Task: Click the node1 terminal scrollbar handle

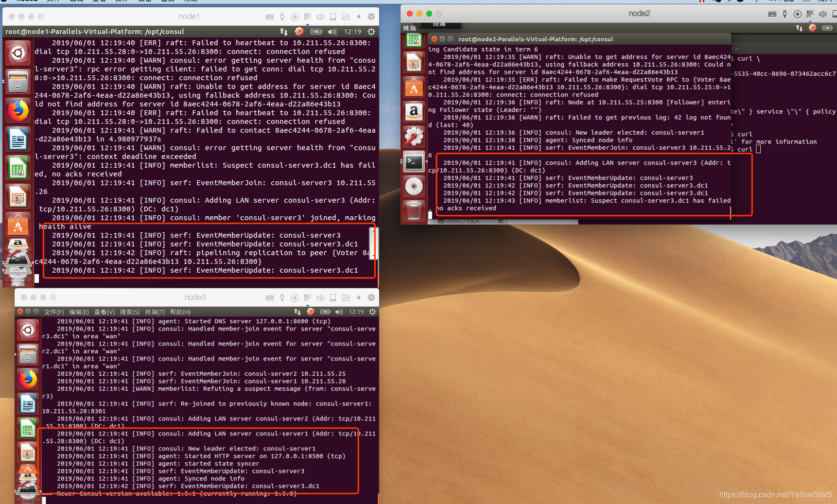Action: [x=373, y=243]
